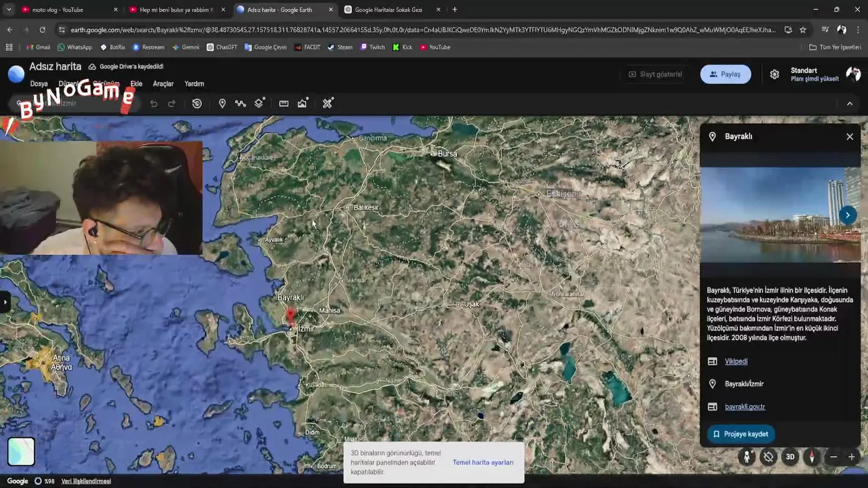Click the browser back arrow

tap(9, 30)
